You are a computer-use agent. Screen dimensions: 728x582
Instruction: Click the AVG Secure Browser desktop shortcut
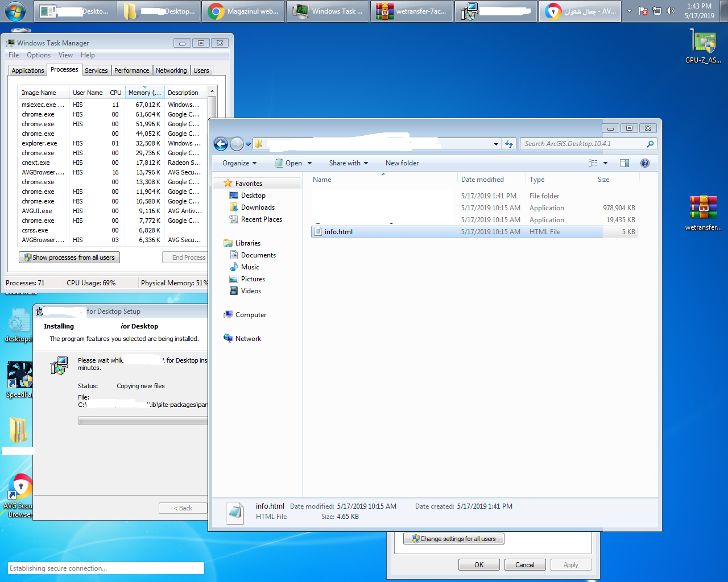tap(19, 496)
